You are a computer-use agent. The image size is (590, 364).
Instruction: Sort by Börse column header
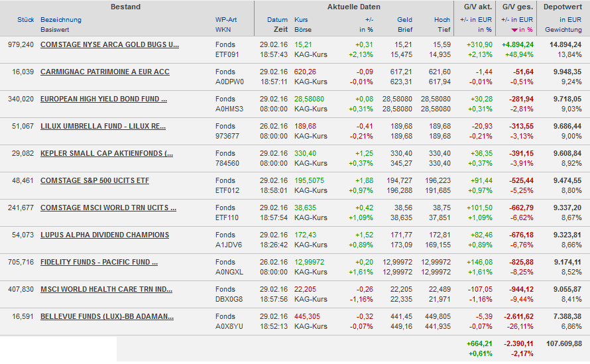point(302,30)
